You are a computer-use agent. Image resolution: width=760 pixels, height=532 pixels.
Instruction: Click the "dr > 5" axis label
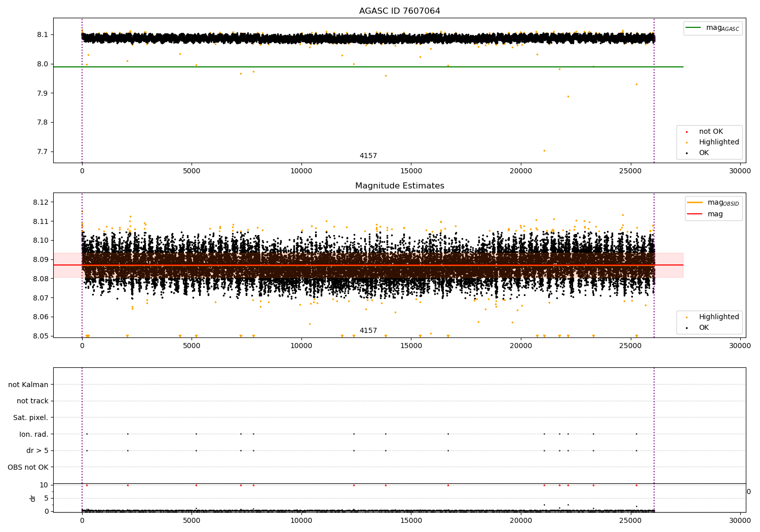[x=37, y=450]
